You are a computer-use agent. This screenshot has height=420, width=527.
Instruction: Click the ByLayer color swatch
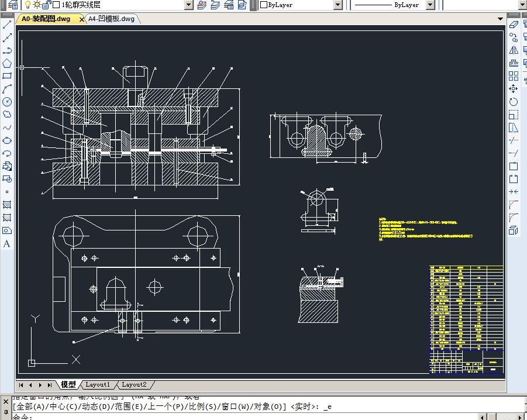click(264, 5)
